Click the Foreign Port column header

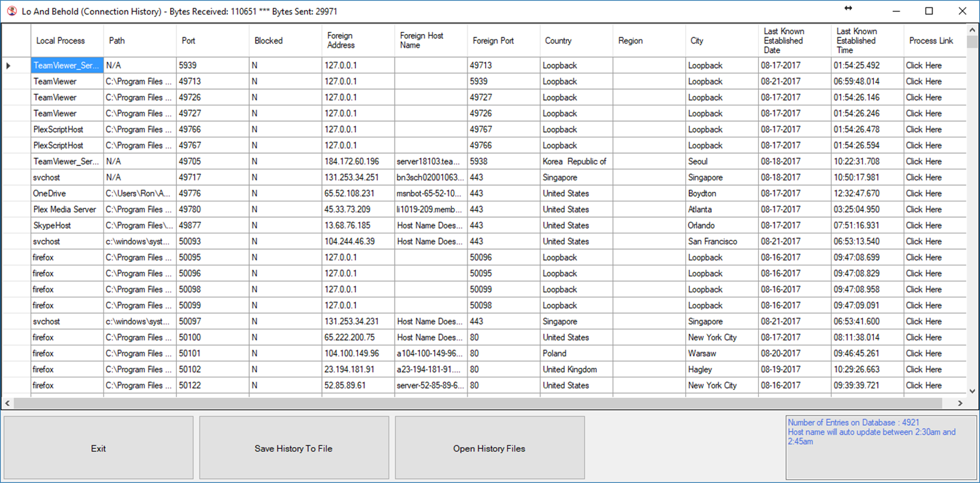[x=504, y=41]
